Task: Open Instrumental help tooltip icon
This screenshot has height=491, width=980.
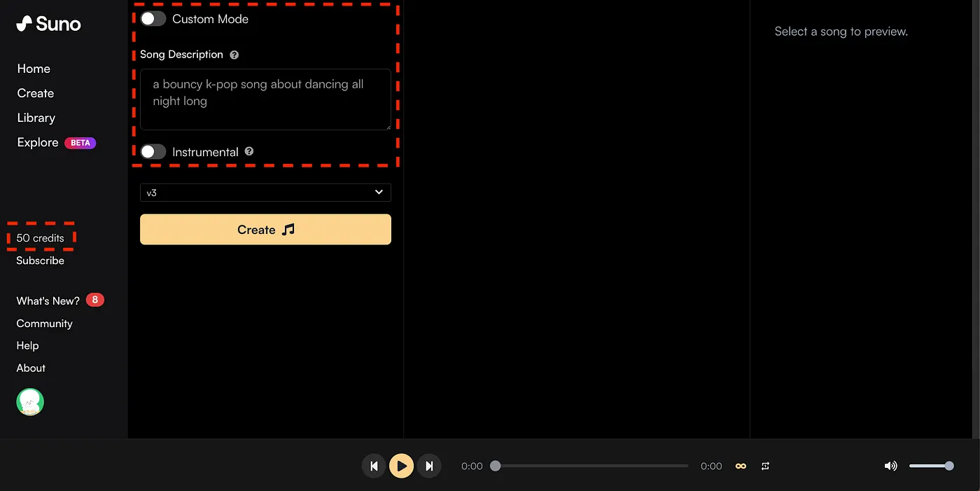Action: click(x=249, y=151)
